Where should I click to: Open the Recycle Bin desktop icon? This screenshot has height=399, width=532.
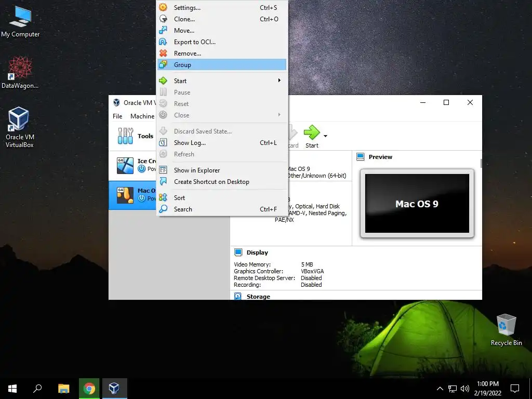click(x=506, y=330)
